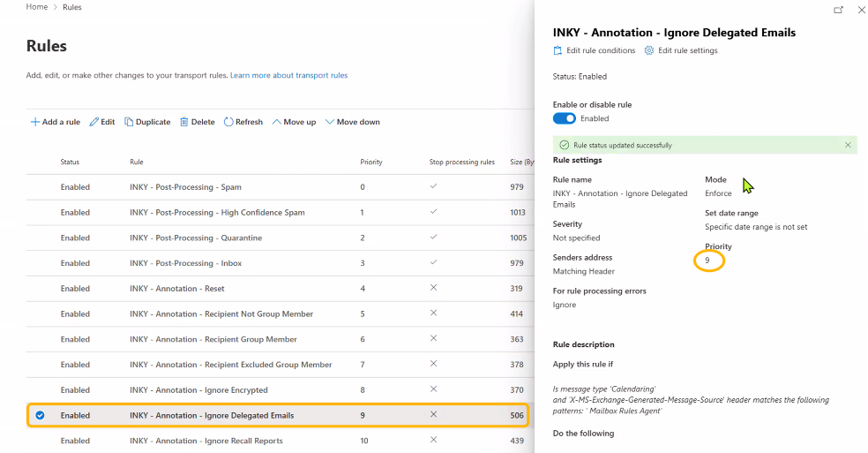Close the rule details panel
Image resolution: width=868 pixels, height=453 pixels.
[862, 10]
